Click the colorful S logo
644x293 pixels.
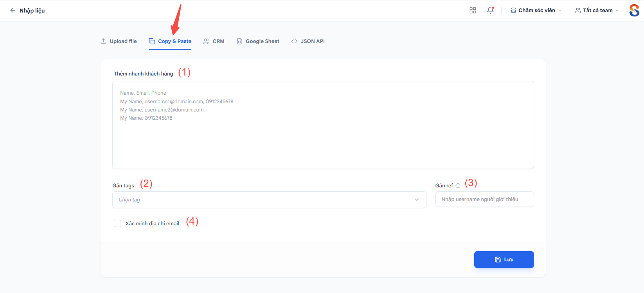tap(634, 11)
